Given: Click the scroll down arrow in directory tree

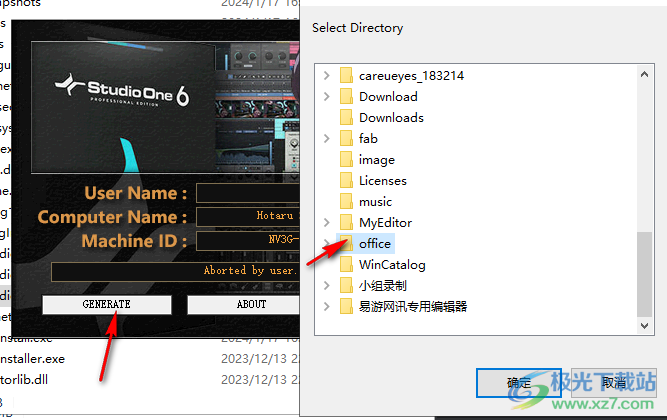Looking at the screenshot, I should click(x=644, y=326).
